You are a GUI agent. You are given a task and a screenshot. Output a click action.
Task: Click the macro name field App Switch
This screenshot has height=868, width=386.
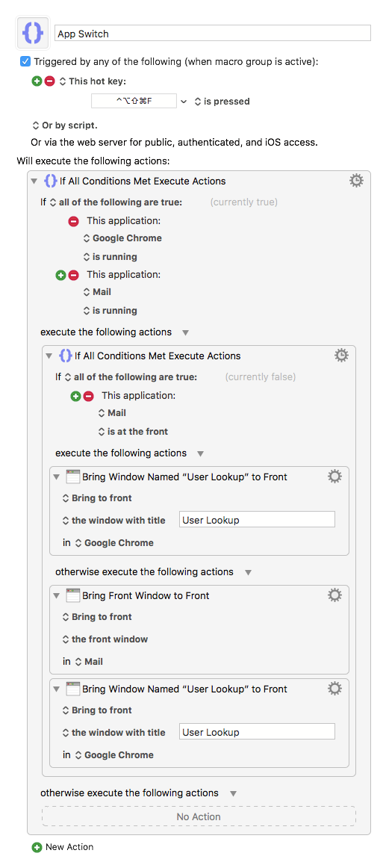point(213,34)
